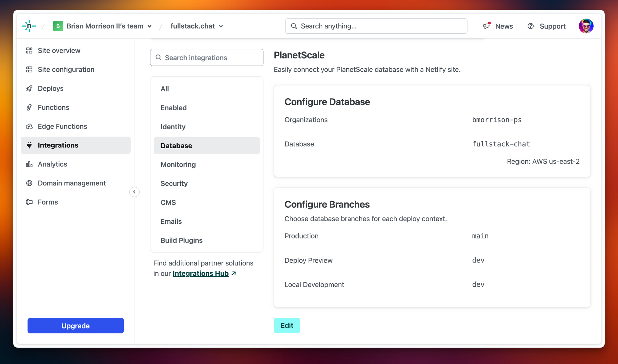Screen dimensions: 618x364
Task: Click the Netlify logo icon
Action: coord(29,26)
